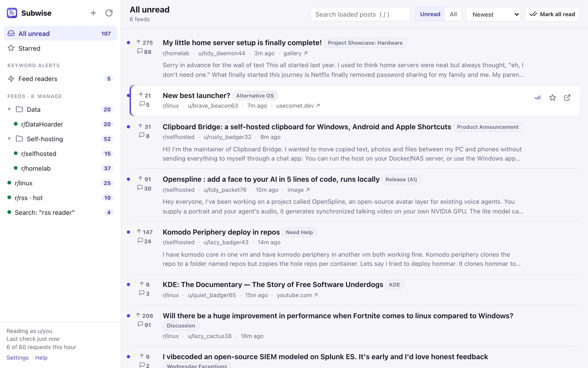Upvote arrow on Openspline post

tap(140, 179)
